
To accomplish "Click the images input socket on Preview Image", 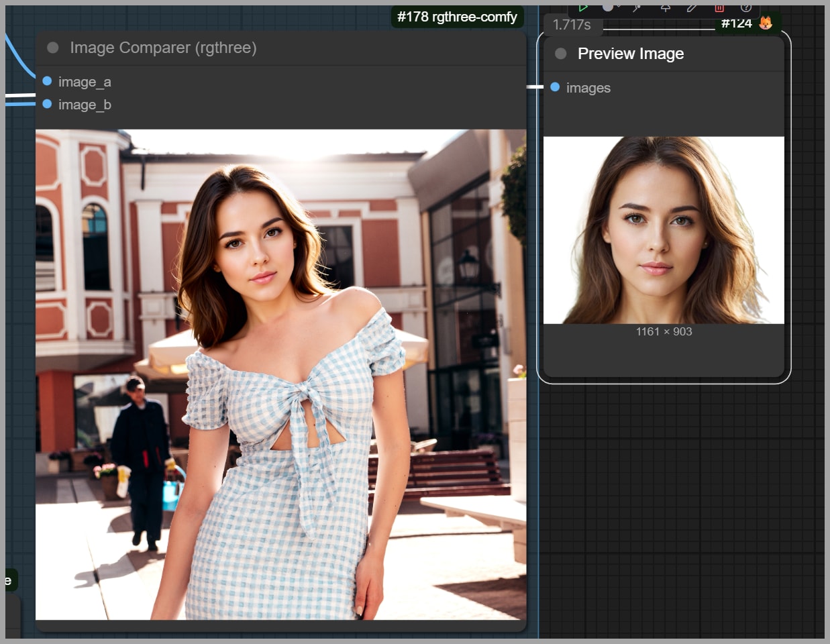I will pyautogui.click(x=555, y=87).
